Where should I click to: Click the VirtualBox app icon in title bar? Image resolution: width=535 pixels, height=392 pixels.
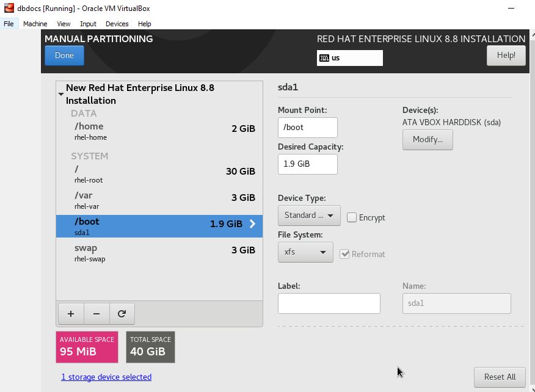(9, 8)
